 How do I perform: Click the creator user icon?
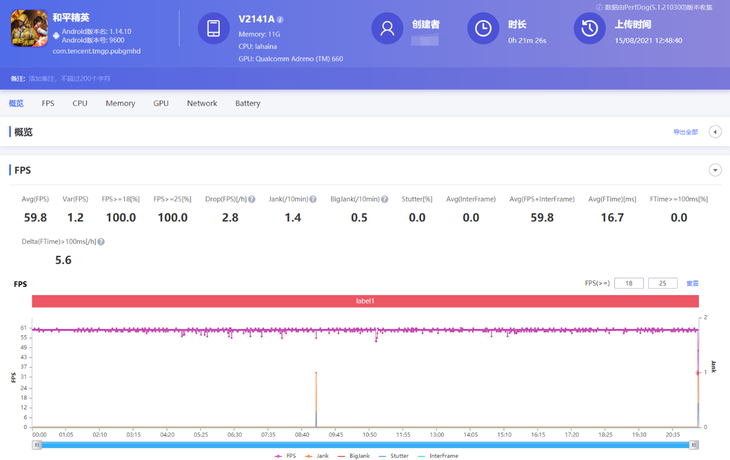point(387,29)
